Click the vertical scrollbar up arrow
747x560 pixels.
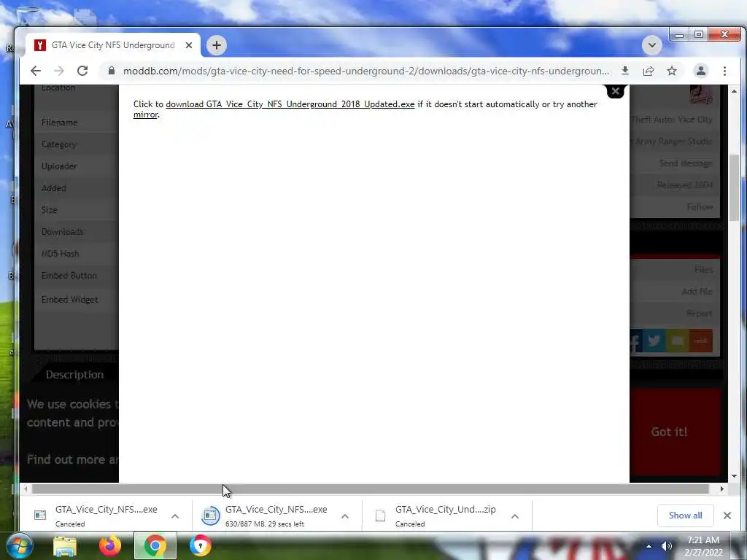pos(734,91)
